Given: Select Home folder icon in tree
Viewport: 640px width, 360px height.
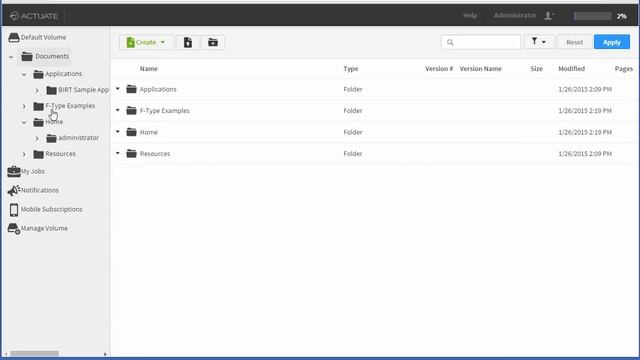Looking at the screenshot, I should pyautogui.click(x=38, y=122).
